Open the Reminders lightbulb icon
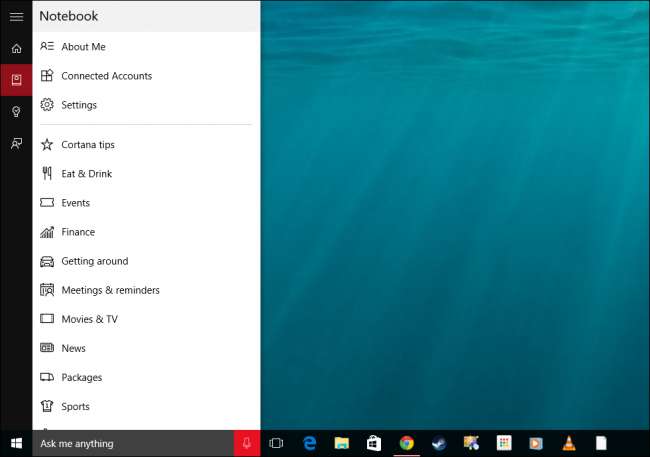The height and width of the screenshot is (457, 650). point(16,112)
